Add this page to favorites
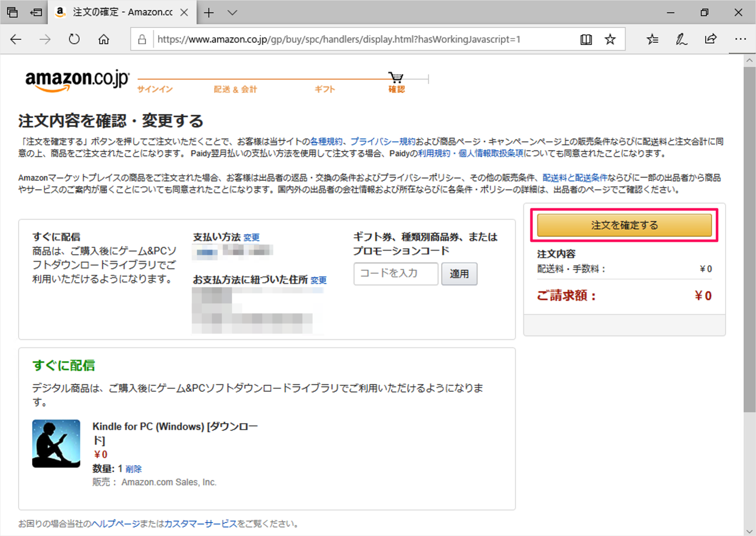Screen dimensions: 756x536 [x=611, y=39]
